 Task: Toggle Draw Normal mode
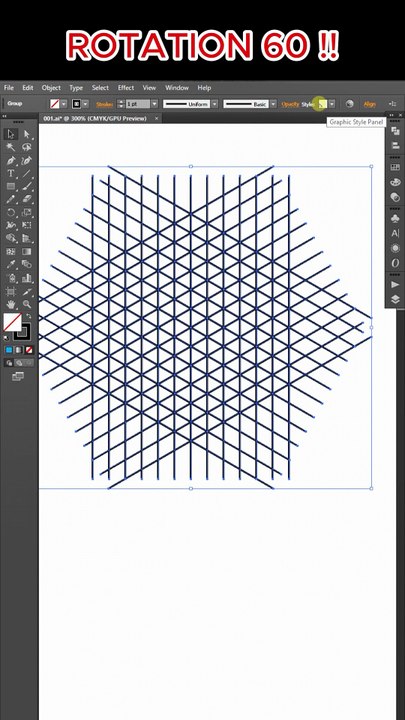click(9, 363)
